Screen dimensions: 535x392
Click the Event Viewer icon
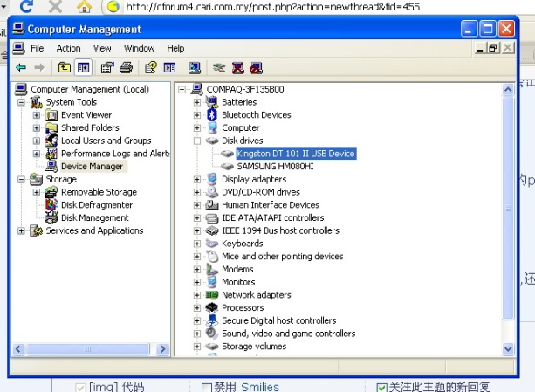(51, 115)
